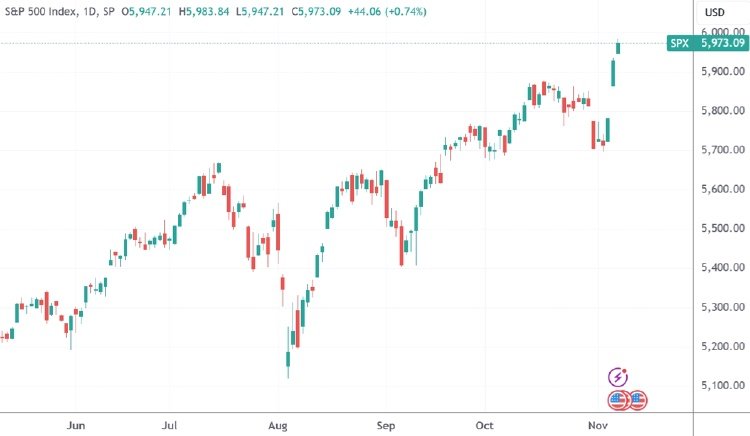750x436 pixels.
Task: Open the USD currency selector
Action: 715,12
